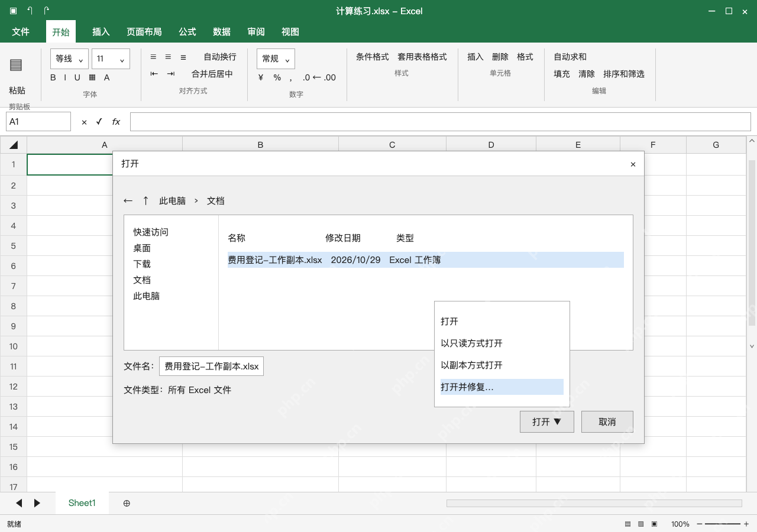
Task: Choose 打开并修复... option
Action: tap(502, 387)
